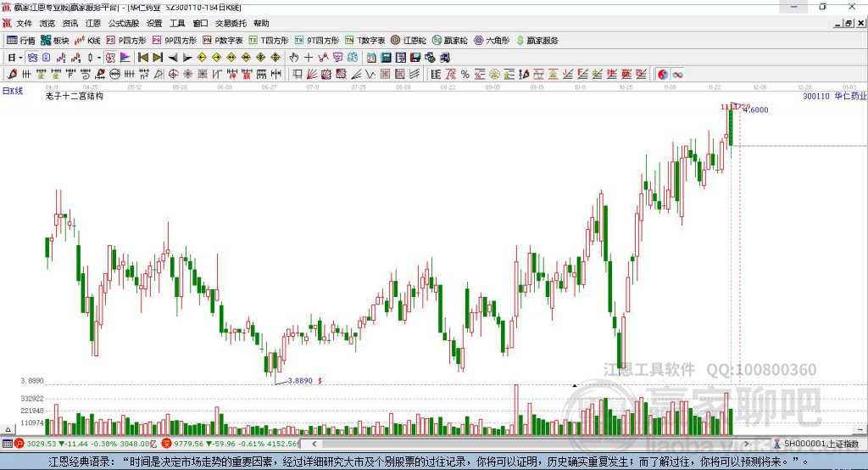Open the 浏览 menu
This screenshot has height=470, width=868.
coord(47,23)
